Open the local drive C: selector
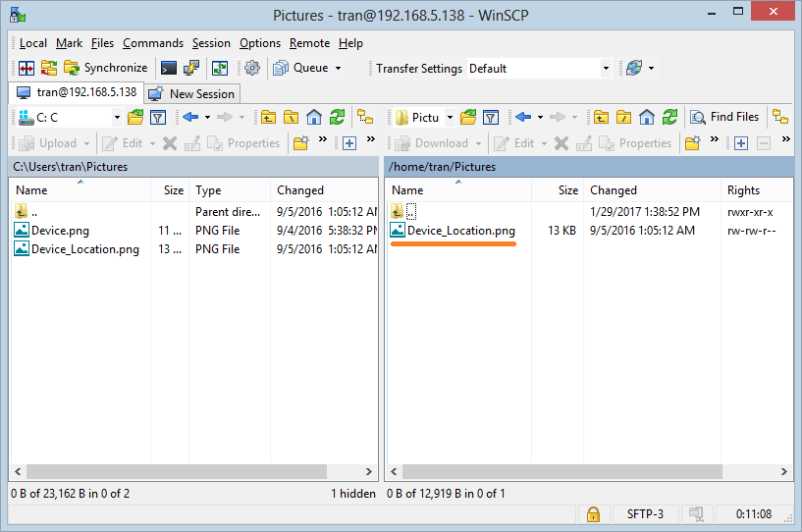Image resolution: width=802 pixels, height=532 pixels. (x=69, y=118)
